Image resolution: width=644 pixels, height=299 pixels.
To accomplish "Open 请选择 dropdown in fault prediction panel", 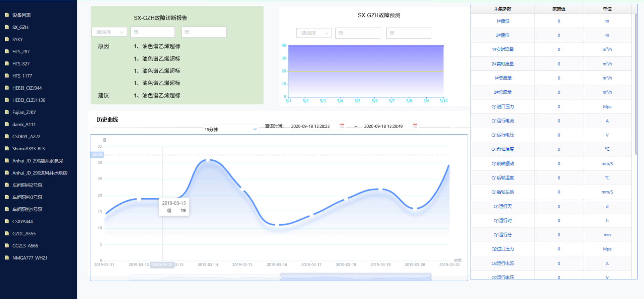I will [314, 33].
